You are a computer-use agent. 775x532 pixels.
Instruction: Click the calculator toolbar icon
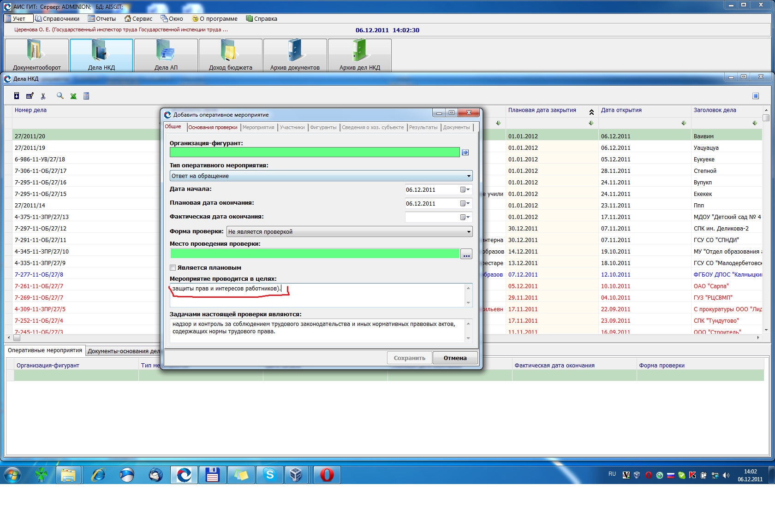coord(86,96)
